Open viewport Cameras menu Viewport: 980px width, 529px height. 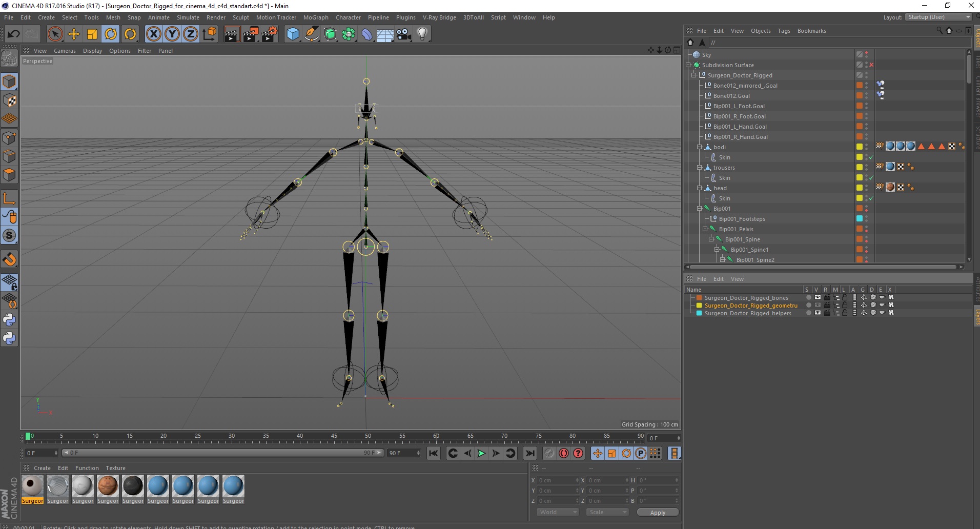point(65,51)
